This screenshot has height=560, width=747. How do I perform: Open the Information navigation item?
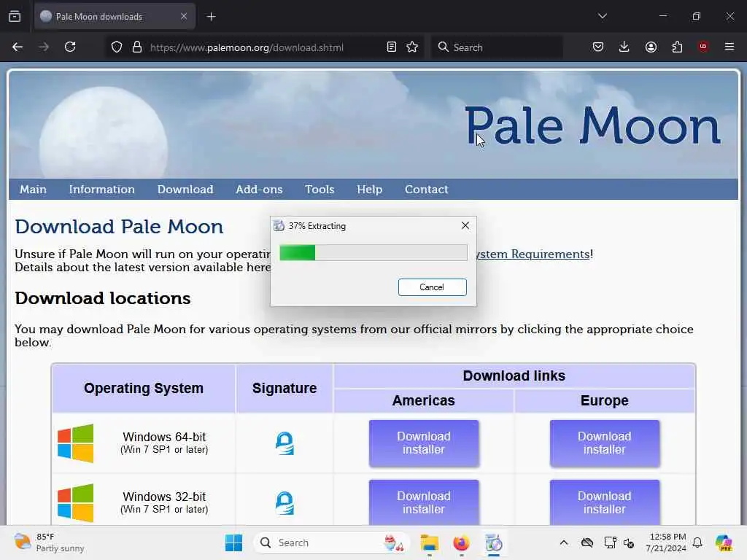click(x=102, y=189)
